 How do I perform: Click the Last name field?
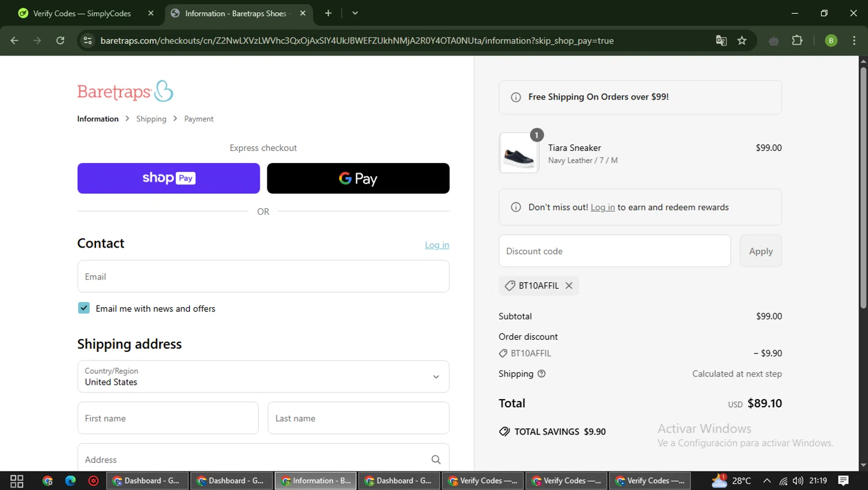(x=358, y=418)
